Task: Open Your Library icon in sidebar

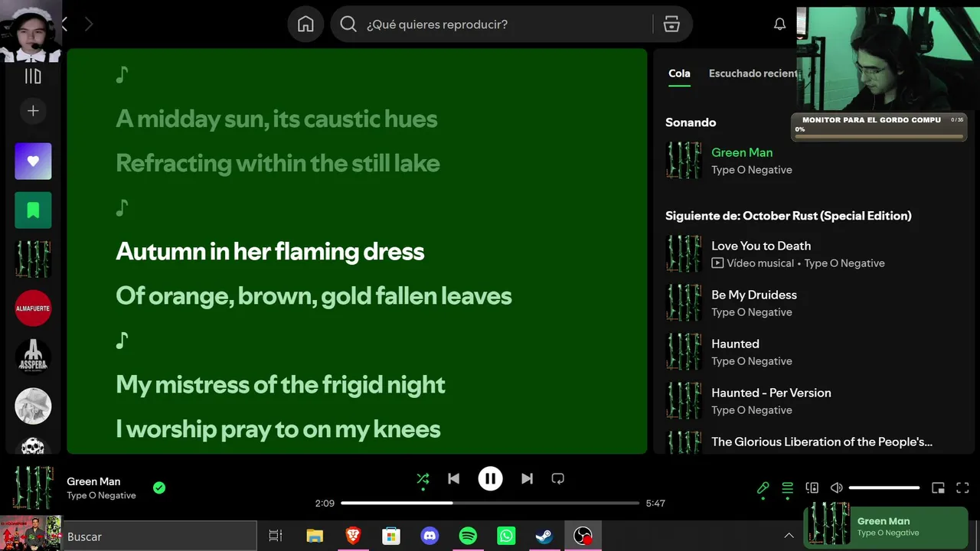Action: 33,76
